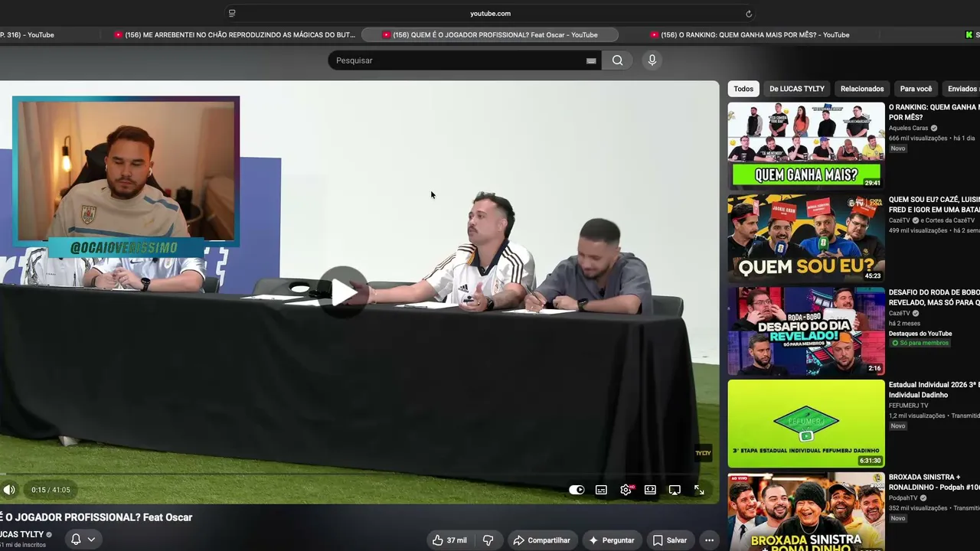This screenshot has width=980, height=551.
Task: Switch to the O RANKING: QUEM GANHA MAIS browser tab
Action: (750, 34)
